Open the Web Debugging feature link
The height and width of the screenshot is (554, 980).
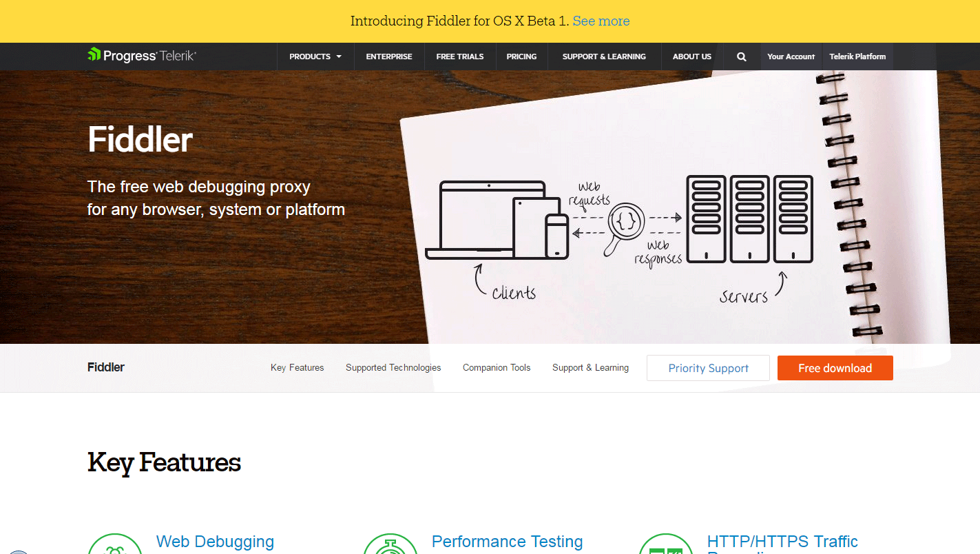(215, 542)
